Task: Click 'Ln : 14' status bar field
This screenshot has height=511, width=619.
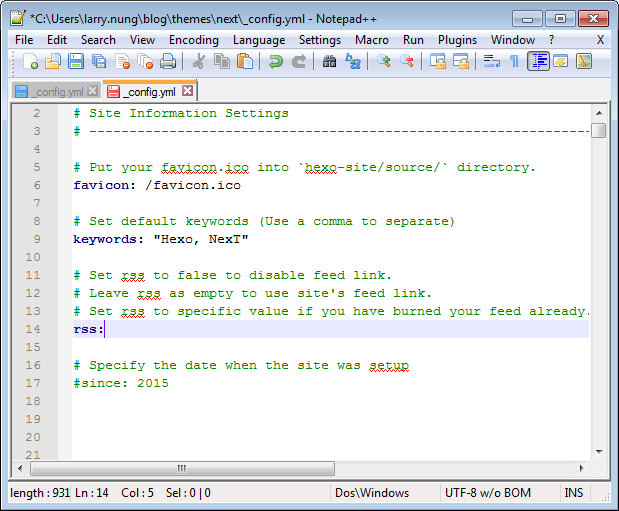Action: click(92, 493)
